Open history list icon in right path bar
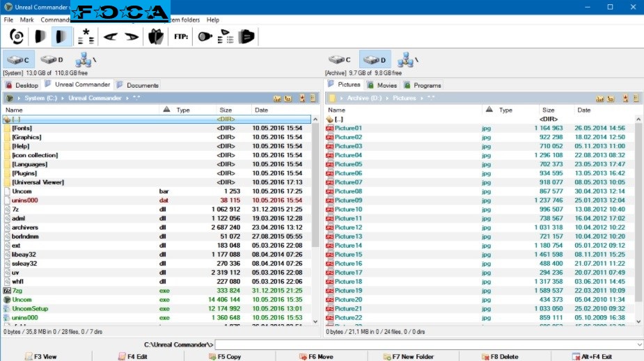 (x=636, y=98)
